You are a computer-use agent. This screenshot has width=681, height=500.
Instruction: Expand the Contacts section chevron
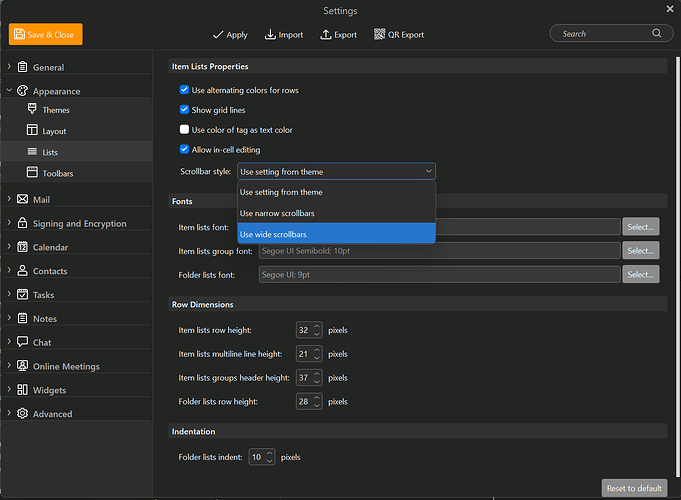9,270
